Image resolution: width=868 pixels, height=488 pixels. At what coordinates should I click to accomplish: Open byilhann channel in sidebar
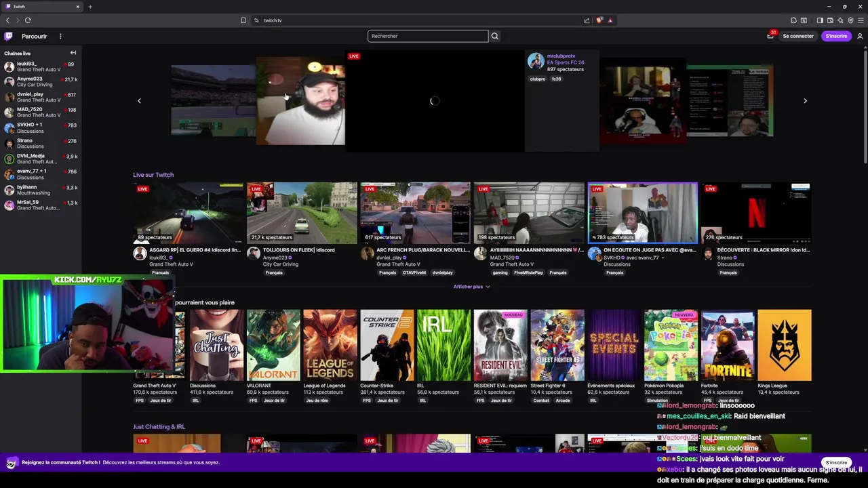pyautogui.click(x=41, y=189)
